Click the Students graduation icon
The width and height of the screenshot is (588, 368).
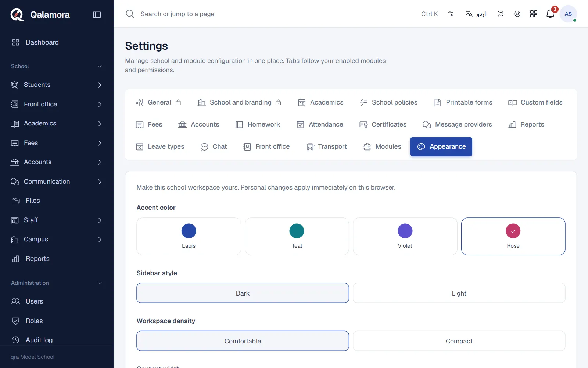point(14,85)
